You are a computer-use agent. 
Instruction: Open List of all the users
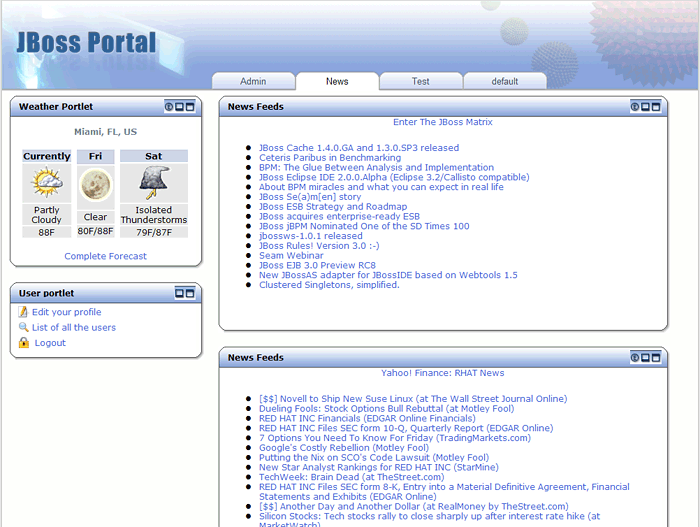74,327
